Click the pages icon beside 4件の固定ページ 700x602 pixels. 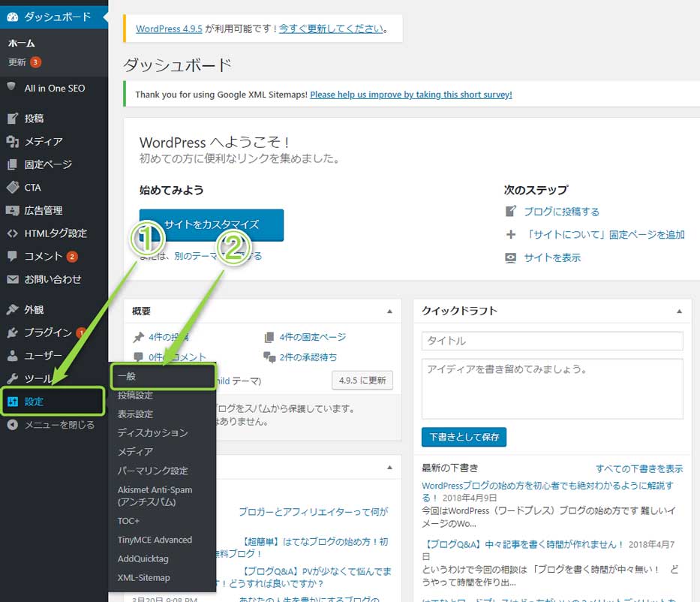coord(269,337)
